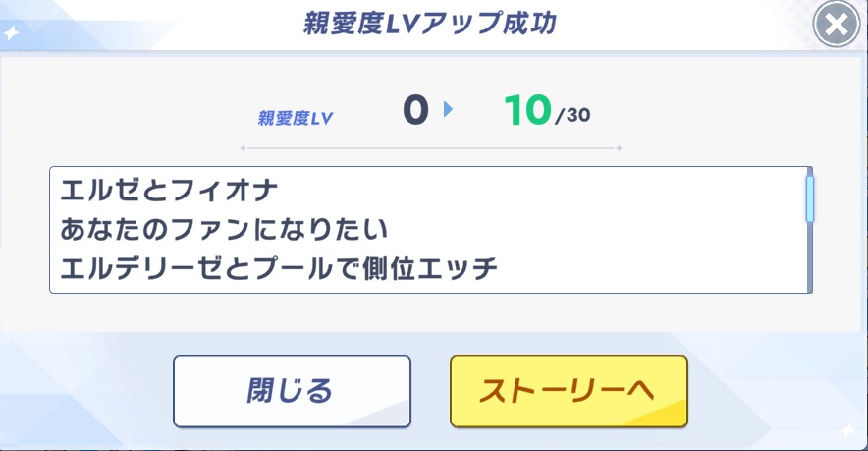The image size is (868, 451).
Task: Click the scrollbar track below the thumb
Action: [x=809, y=257]
